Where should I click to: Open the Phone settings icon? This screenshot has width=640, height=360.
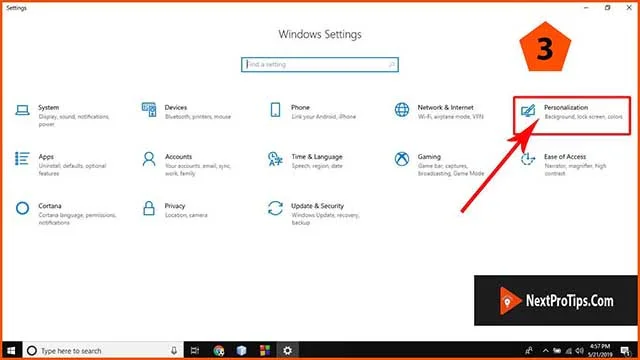pyautogui.click(x=275, y=110)
